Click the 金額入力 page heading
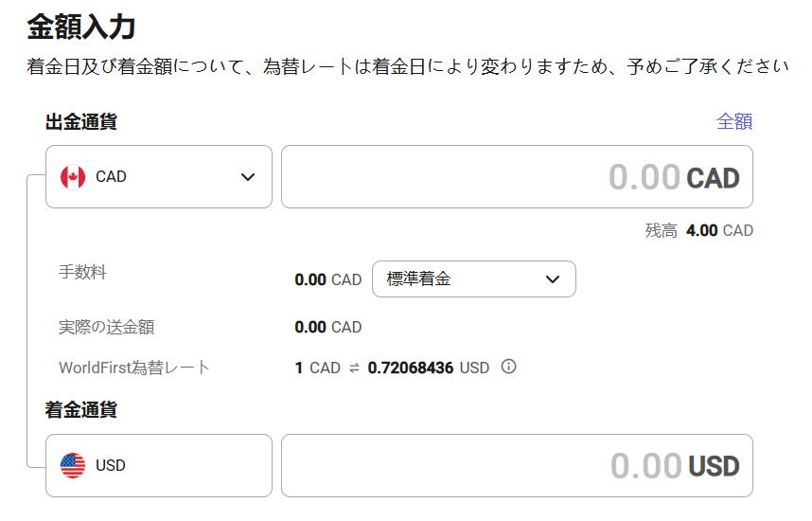This screenshot has width=812, height=521. coord(81,27)
